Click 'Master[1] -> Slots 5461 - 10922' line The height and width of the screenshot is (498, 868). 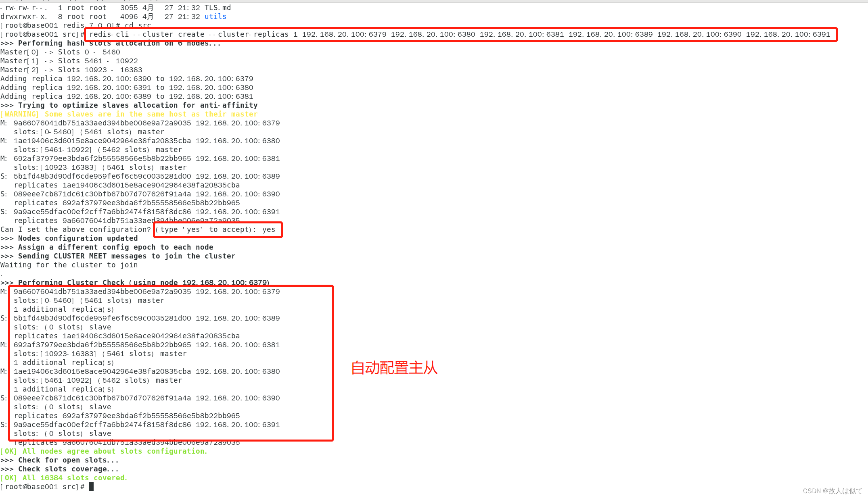(x=69, y=61)
